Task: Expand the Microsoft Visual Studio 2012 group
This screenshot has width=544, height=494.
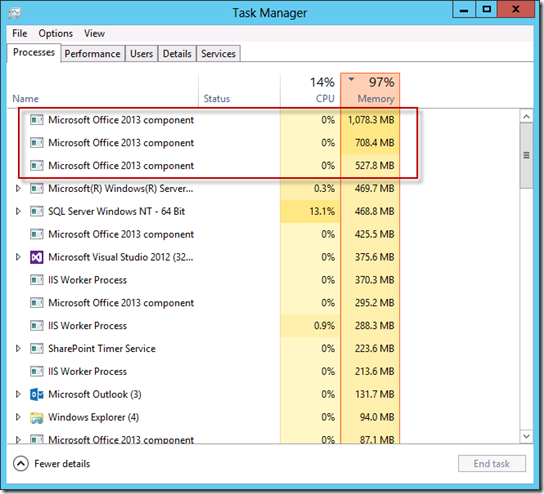Action: coord(18,257)
